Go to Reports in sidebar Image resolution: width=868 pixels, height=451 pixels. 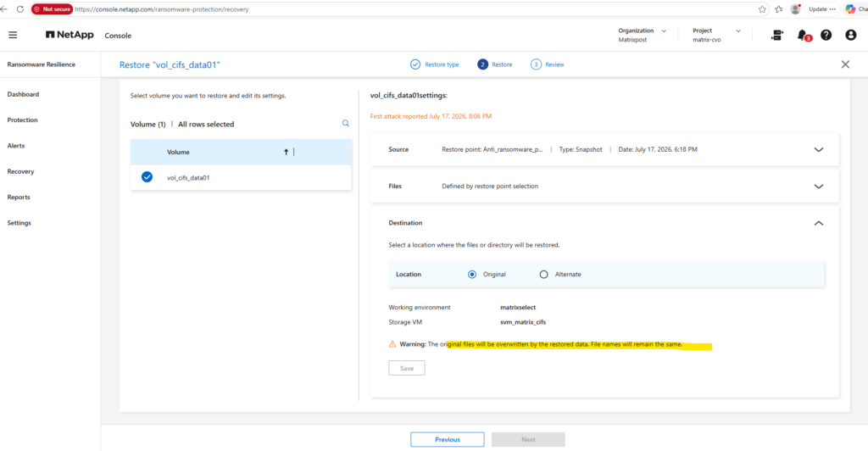[19, 197]
